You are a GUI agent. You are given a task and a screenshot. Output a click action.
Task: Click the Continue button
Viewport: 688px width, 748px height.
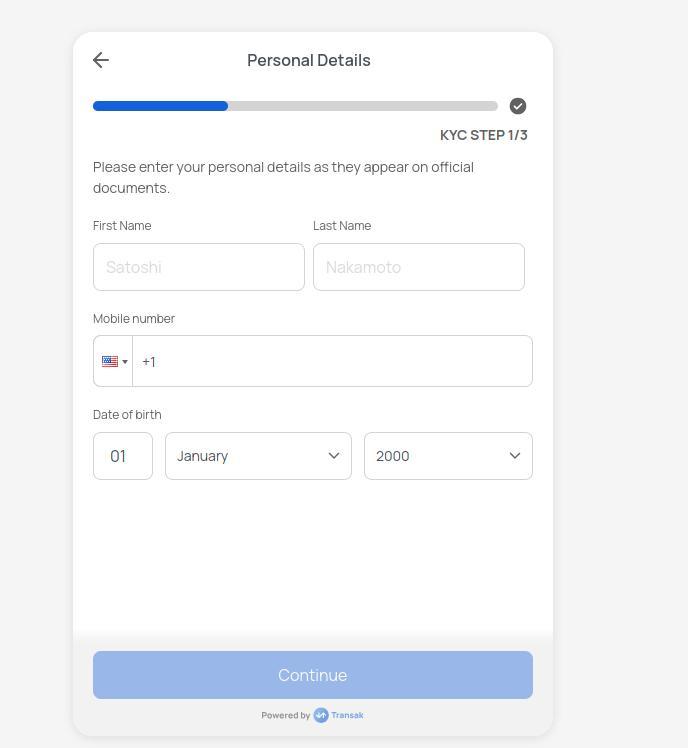pos(313,675)
